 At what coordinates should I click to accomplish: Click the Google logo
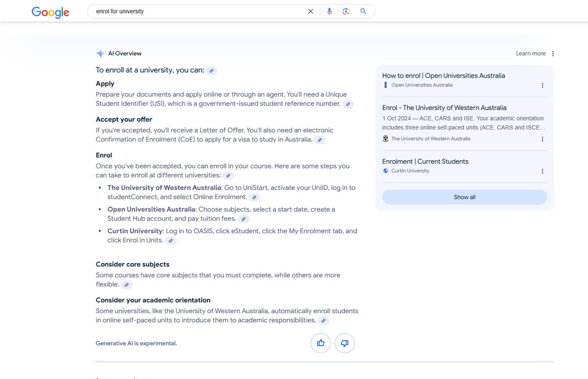[51, 12]
